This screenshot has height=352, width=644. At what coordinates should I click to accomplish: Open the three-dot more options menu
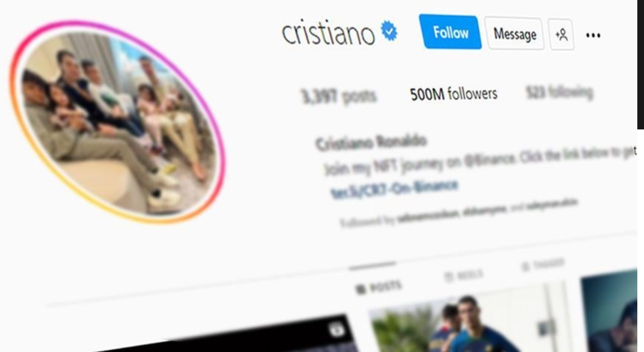593,35
